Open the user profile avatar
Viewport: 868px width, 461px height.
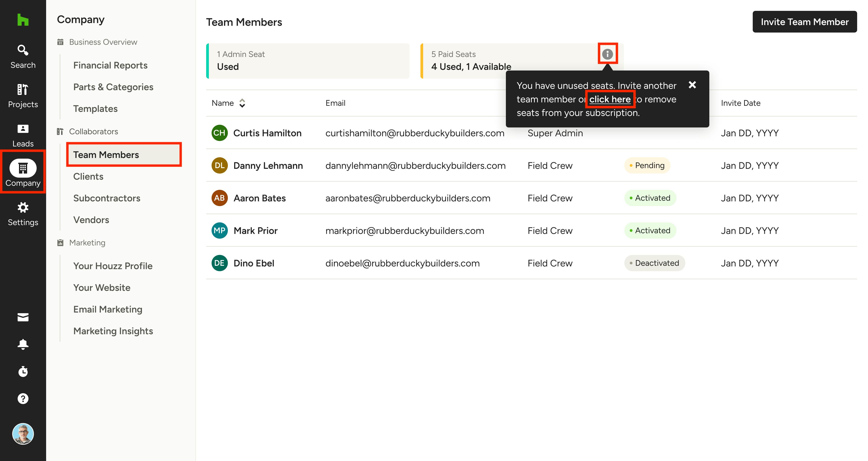pos(23,434)
